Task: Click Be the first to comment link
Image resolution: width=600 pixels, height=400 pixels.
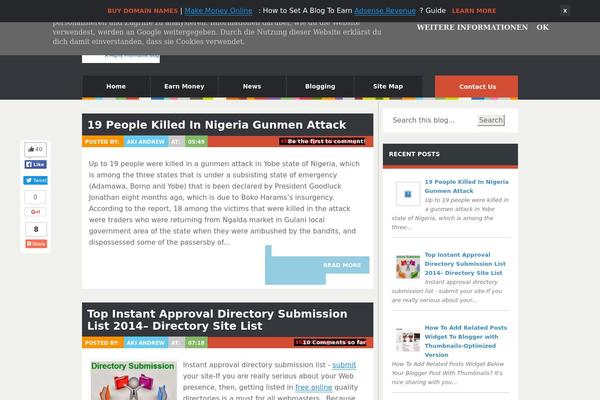Action: [326, 141]
